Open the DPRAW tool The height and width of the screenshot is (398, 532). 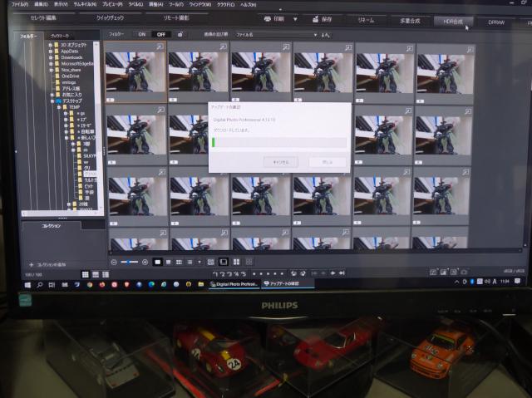pos(496,22)
